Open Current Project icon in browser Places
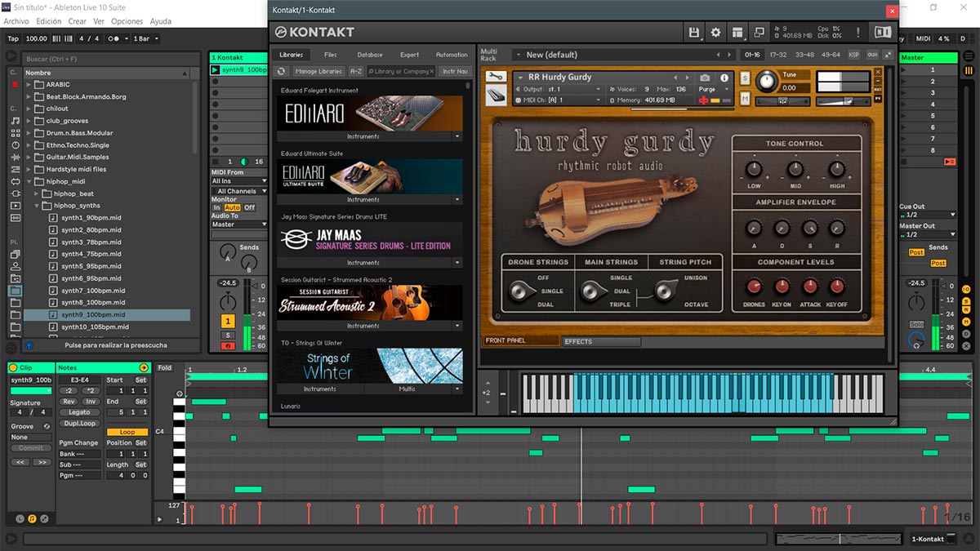The height and width of the screenshot is (551, 980). click(x=15, y=278)
